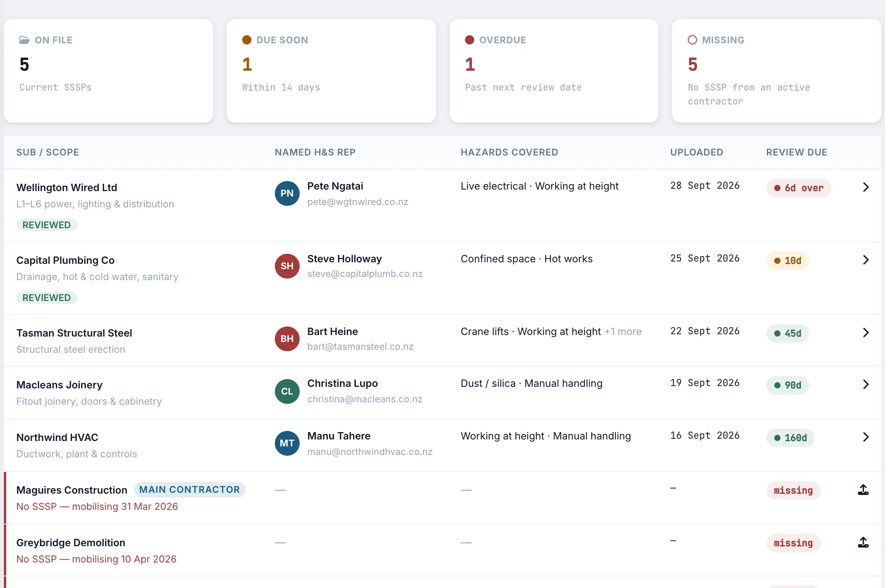Click the PN avatar for Pete Ngatai
The image size is (885, 588).
coord(287,193)
